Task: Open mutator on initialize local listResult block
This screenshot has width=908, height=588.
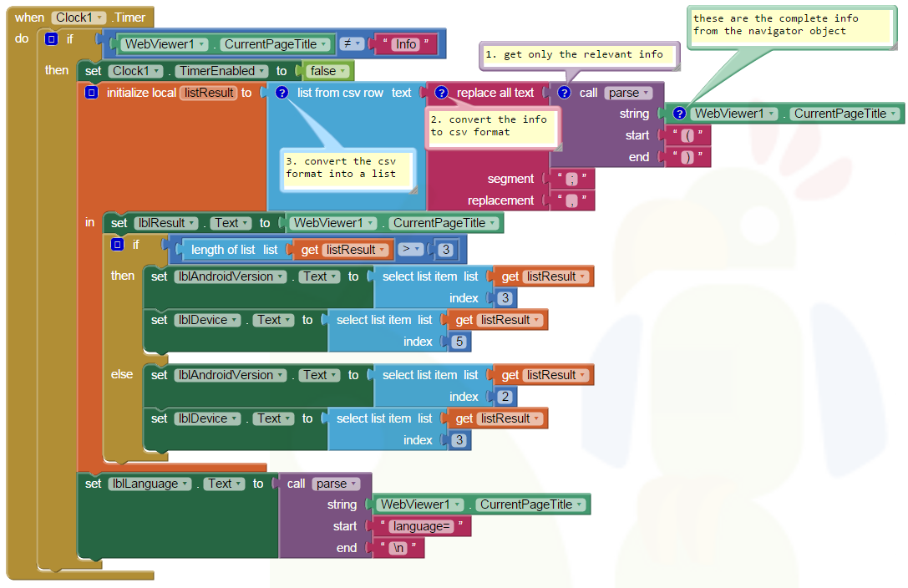Action: pyautogui.click(x=91, y=93)
